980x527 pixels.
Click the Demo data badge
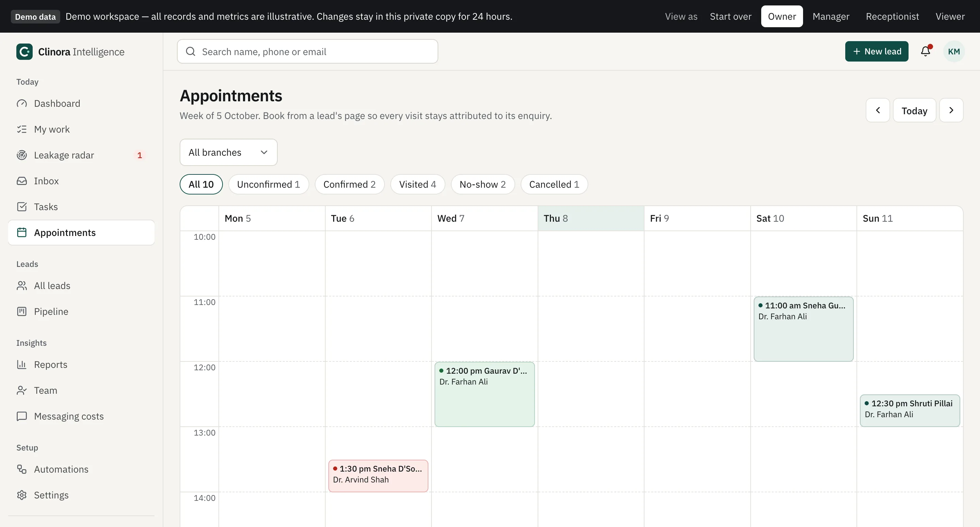[x=35, y=17]
